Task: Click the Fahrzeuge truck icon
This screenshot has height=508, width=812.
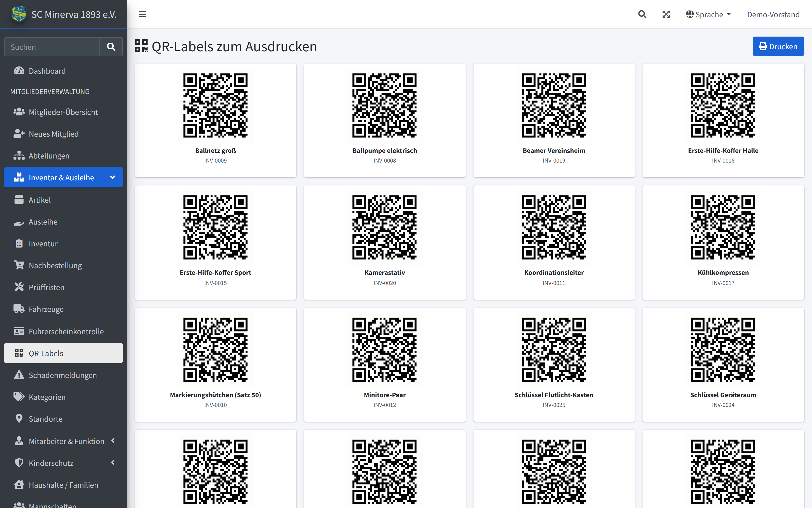Action: (x=19, y=309)
